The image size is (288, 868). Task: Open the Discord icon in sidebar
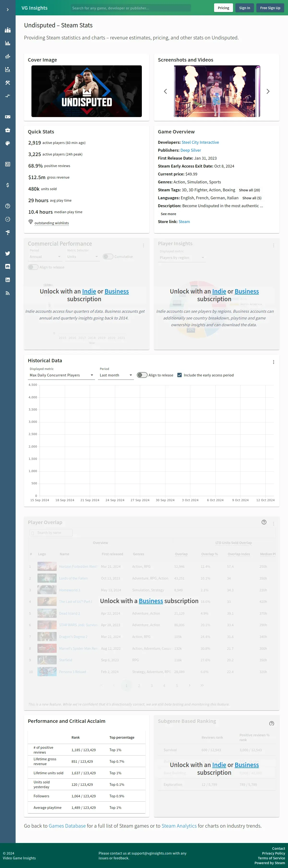point(8,267)
